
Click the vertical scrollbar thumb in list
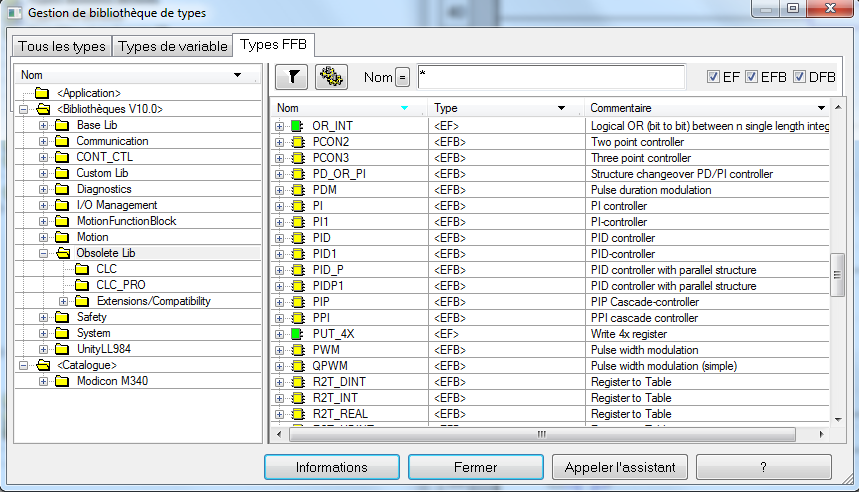[838, 275]
